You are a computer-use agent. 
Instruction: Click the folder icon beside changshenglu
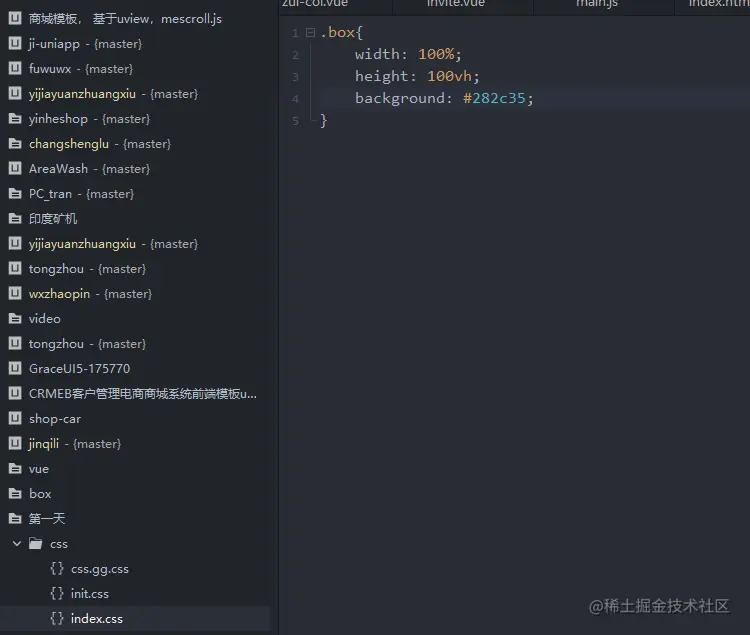tap(15, 143)
